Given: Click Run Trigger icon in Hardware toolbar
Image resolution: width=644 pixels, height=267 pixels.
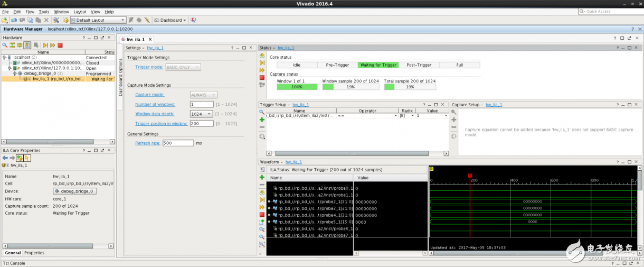Looking at the screenshot, I should point(45,45).
